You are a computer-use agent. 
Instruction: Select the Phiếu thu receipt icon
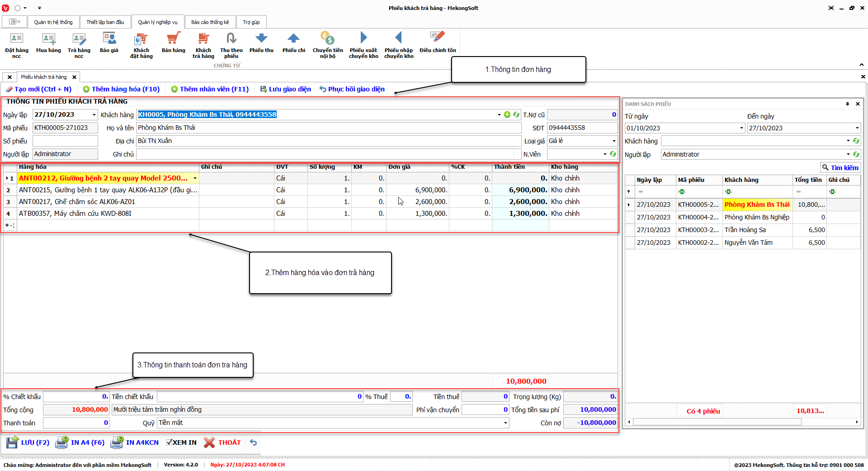[261, 43]
